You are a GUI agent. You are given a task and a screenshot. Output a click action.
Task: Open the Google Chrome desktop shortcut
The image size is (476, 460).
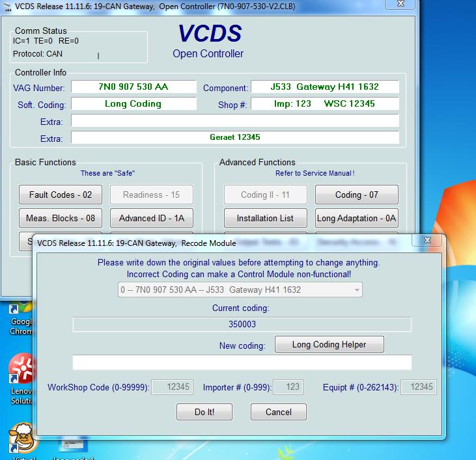pos(21,318)
